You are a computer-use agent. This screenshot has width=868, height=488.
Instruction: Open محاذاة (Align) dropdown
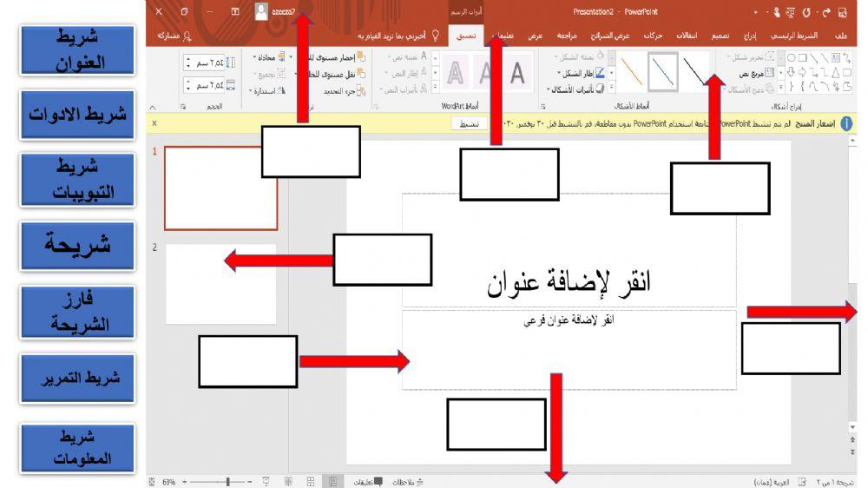click(x=268, y=57)
